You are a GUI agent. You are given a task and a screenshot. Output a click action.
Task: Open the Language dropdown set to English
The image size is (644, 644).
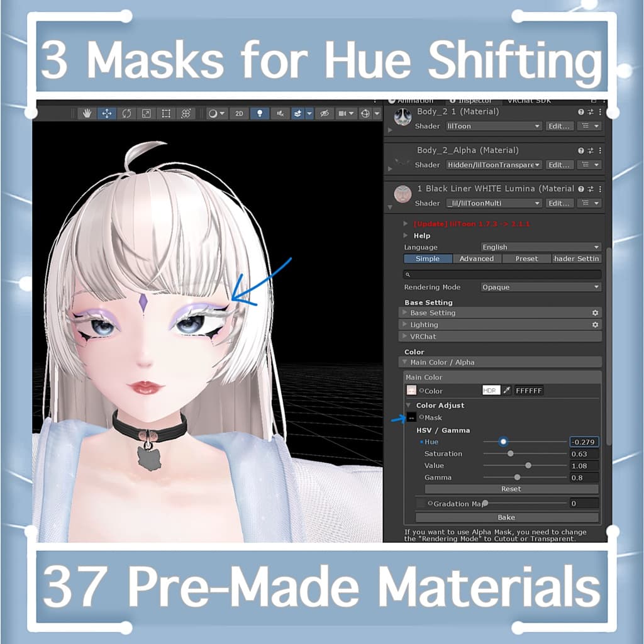(541, 247)
